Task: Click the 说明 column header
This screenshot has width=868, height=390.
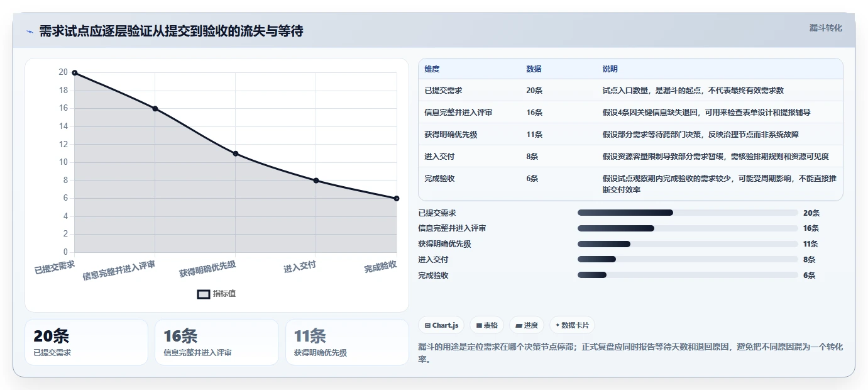Action: click(x=610, y=69)
